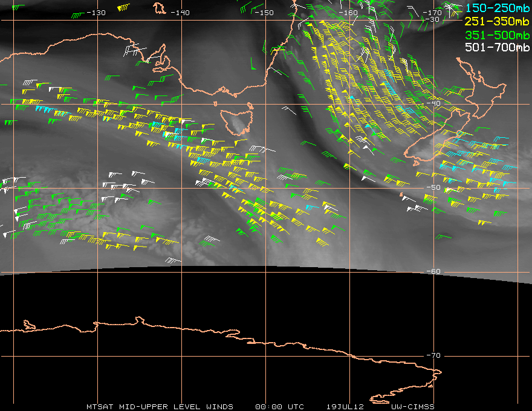Click the -40 latitude label
Viewport: 532px width, 411px height.
(x=433, y=103)
